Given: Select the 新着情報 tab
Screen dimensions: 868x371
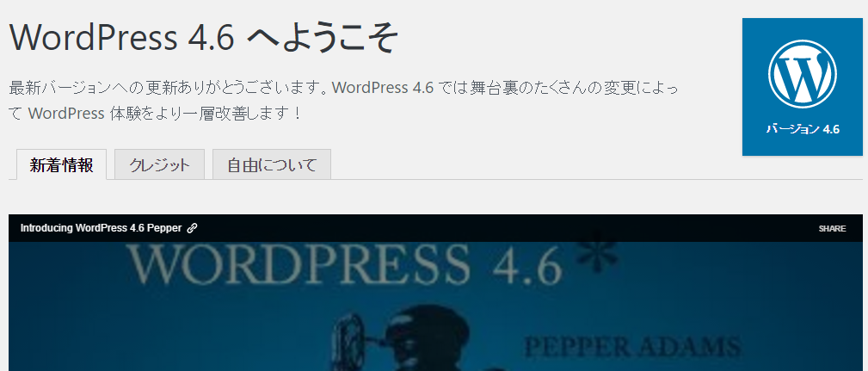Looking at the screenshot, I should click(61, 164).
